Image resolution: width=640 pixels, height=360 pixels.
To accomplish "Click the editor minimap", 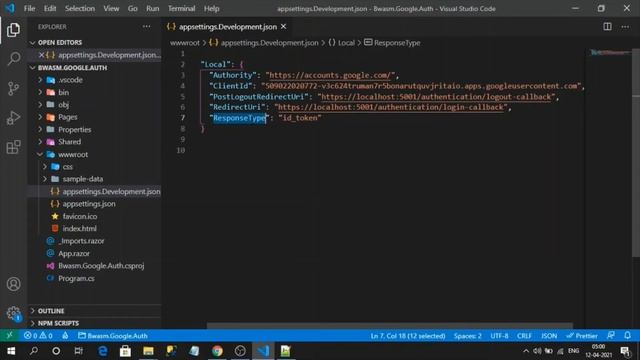I will 610,53.
